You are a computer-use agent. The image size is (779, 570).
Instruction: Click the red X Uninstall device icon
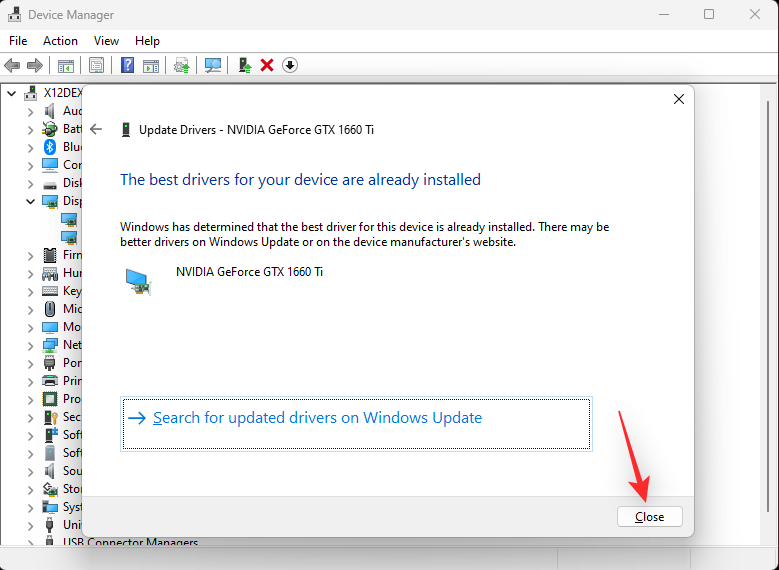[267, 65]
